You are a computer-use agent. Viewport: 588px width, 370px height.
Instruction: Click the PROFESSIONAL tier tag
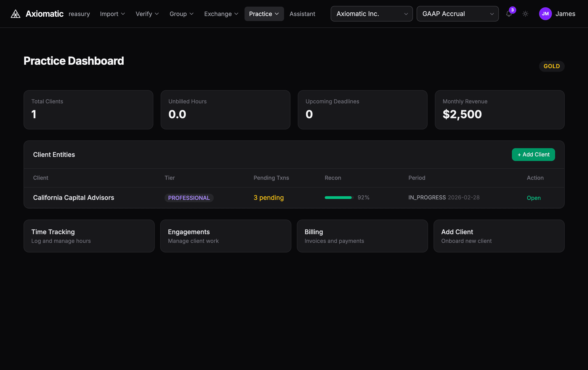tap(189, 198)
